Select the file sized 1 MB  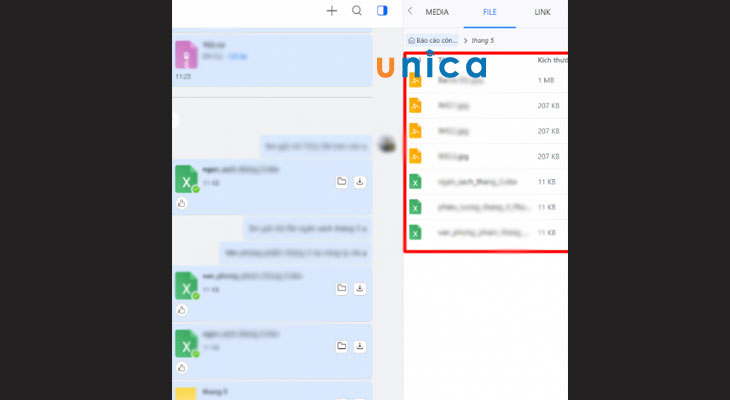(487, 81)
